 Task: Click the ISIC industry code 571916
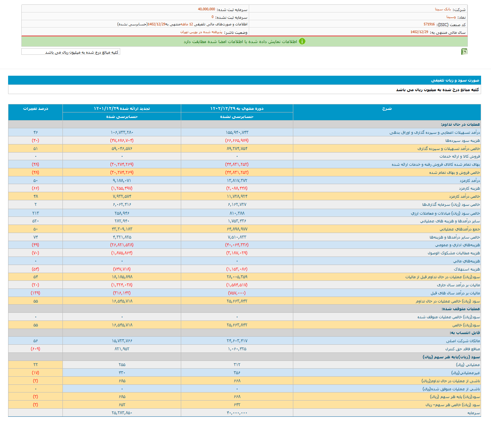(x=429, y=24)
